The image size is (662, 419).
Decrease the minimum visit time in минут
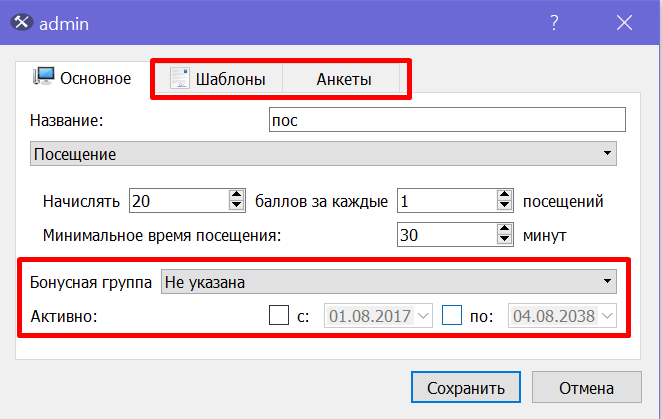pyautogui.click(x=504, y=240)
